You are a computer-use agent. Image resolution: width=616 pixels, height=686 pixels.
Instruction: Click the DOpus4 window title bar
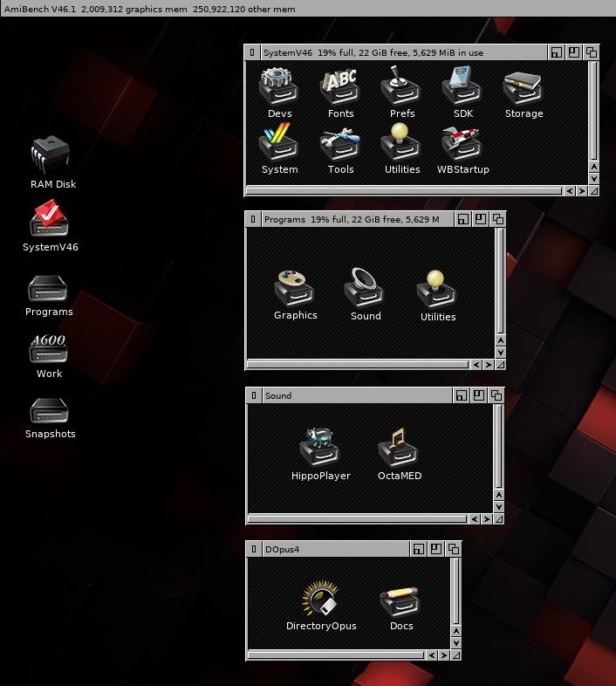pyautogui.click(x=337, y=549)
